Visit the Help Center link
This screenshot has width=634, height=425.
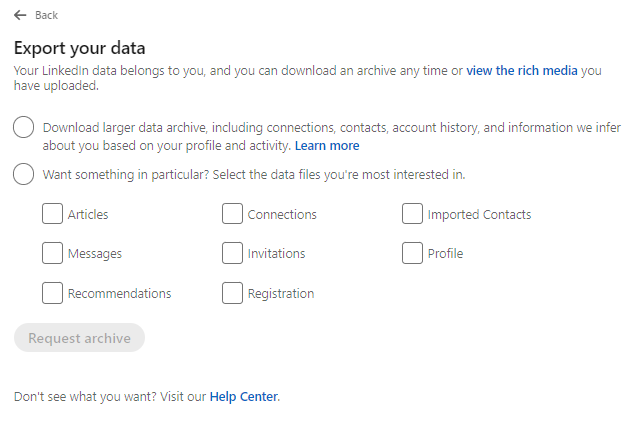pos(244,397)
